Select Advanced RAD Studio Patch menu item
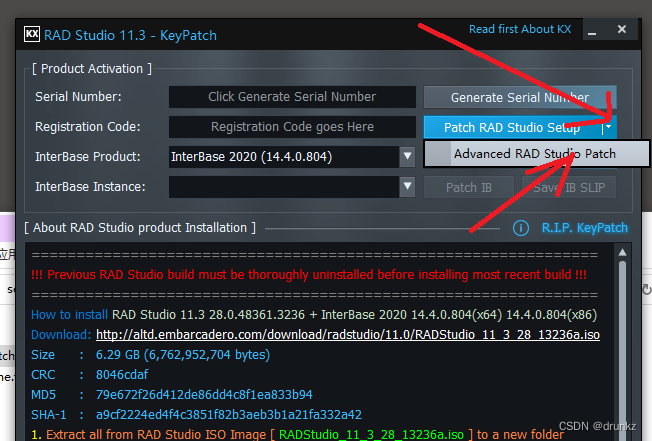 click(536, 154)
